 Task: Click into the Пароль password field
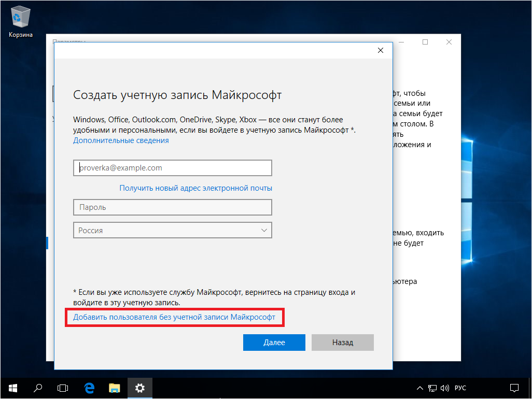click(173, 207)
